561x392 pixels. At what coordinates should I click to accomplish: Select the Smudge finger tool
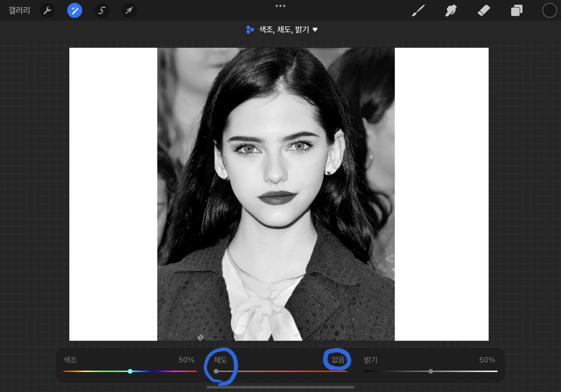tap(451, 11)
